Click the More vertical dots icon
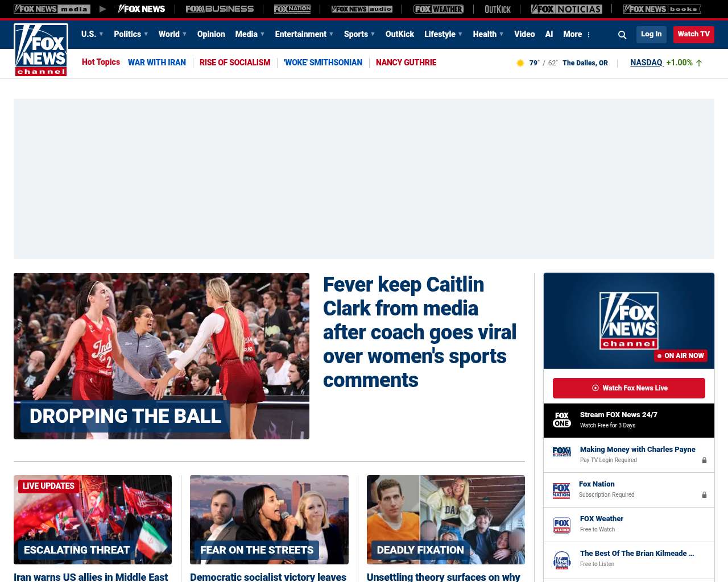Image resolution: width=728 pixels, height=582 pixels. (589, 35)
